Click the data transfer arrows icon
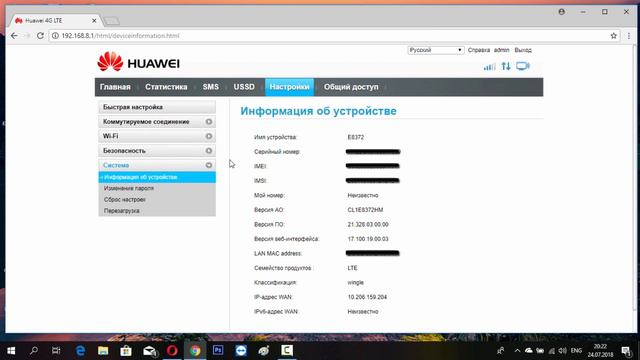640x360 pixels. [506, 66]
